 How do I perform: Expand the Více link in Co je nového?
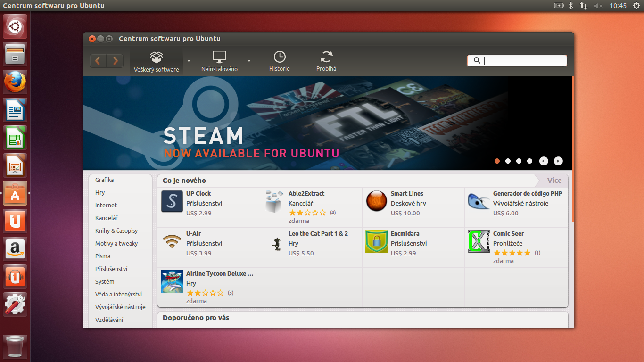tap(554, 180)
